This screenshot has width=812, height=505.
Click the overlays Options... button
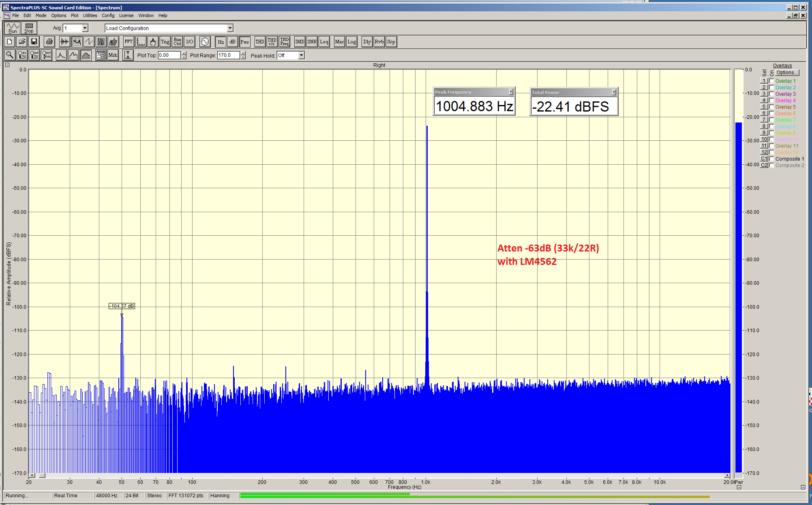coord(787,73)
